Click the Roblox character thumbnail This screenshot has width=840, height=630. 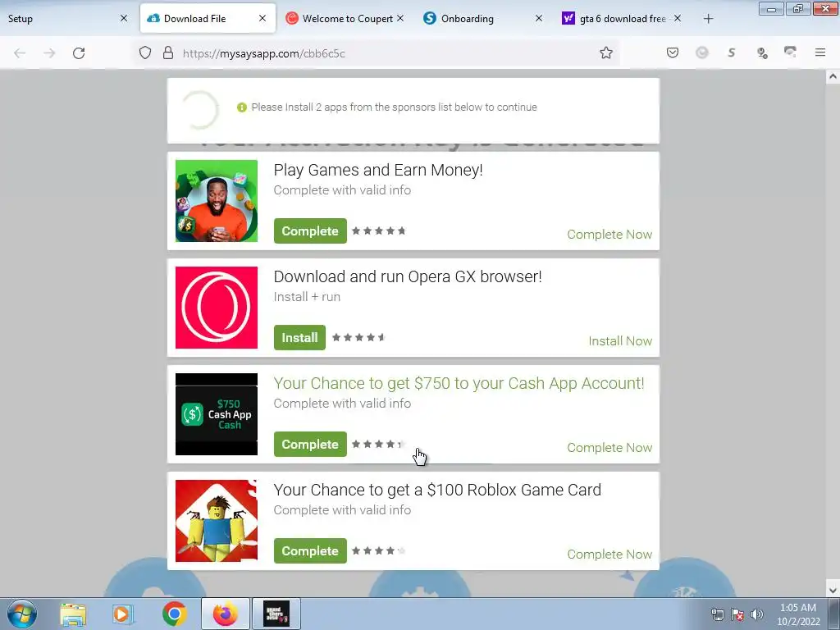point(217,521)
